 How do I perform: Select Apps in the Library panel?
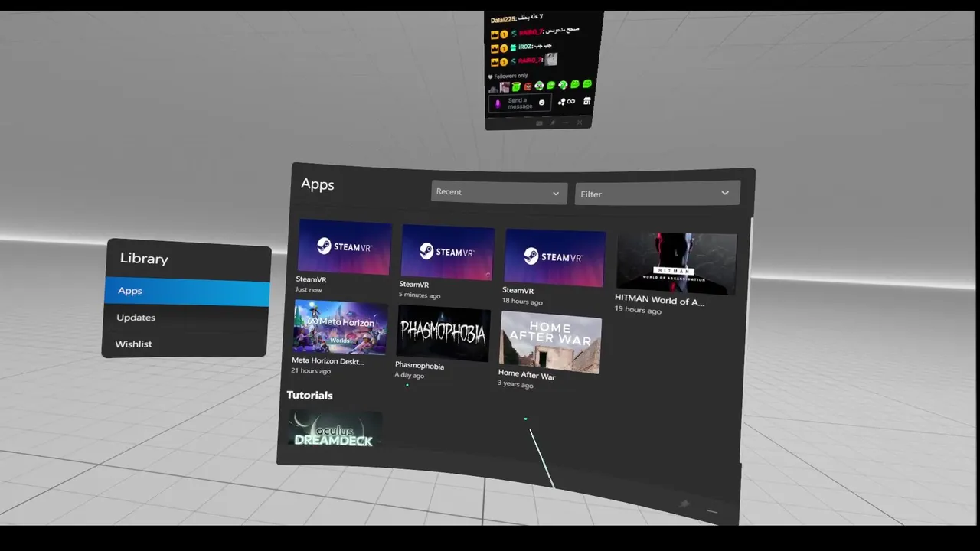[x=187, y=291]
